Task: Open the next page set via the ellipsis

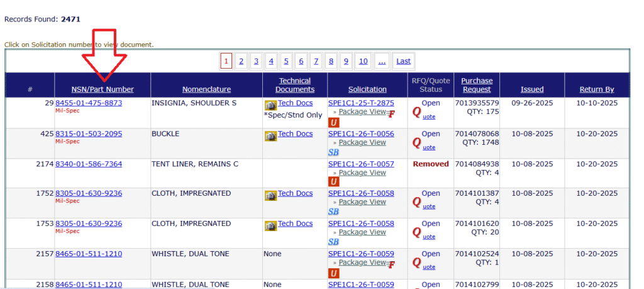Action: coord(382,61)
